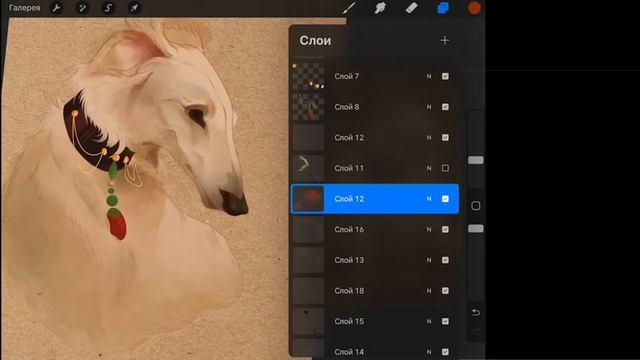Open the Adjustments magic wand menu
Image resolution: width=640 pixels, height=360 pixels.
click(82, 8)
